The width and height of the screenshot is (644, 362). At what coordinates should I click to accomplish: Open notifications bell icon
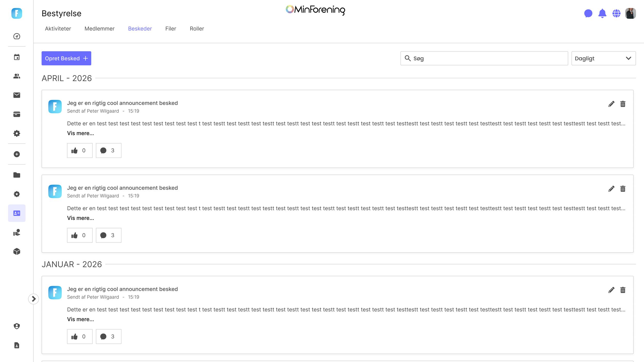[602, 13]
